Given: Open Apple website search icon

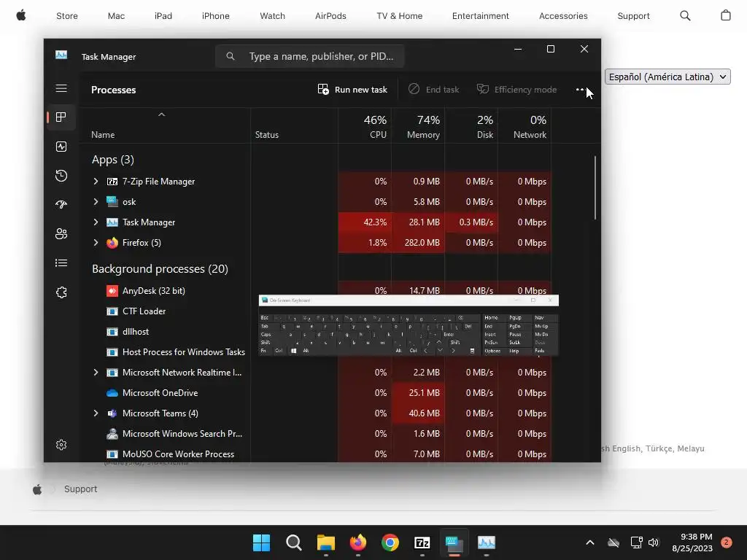Looking at the screenshot, I should (685, 16).
